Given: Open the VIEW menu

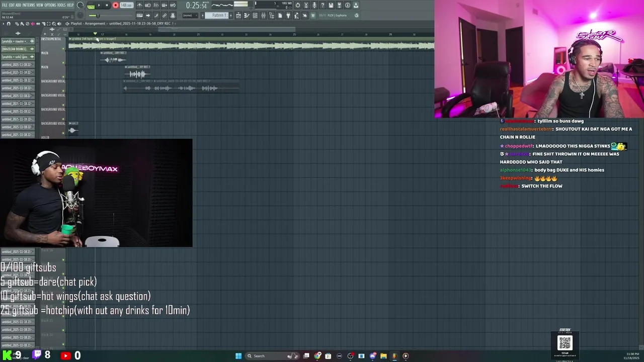Looking at the screenshot, I should 40,5.
